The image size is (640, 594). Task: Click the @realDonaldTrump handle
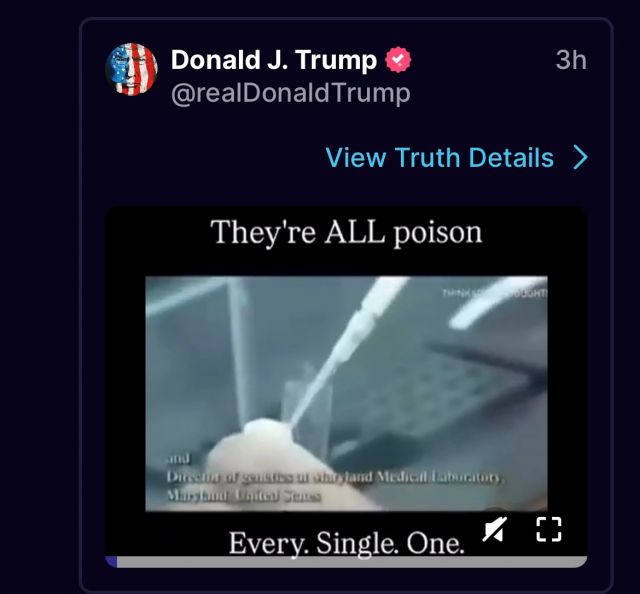291,93
